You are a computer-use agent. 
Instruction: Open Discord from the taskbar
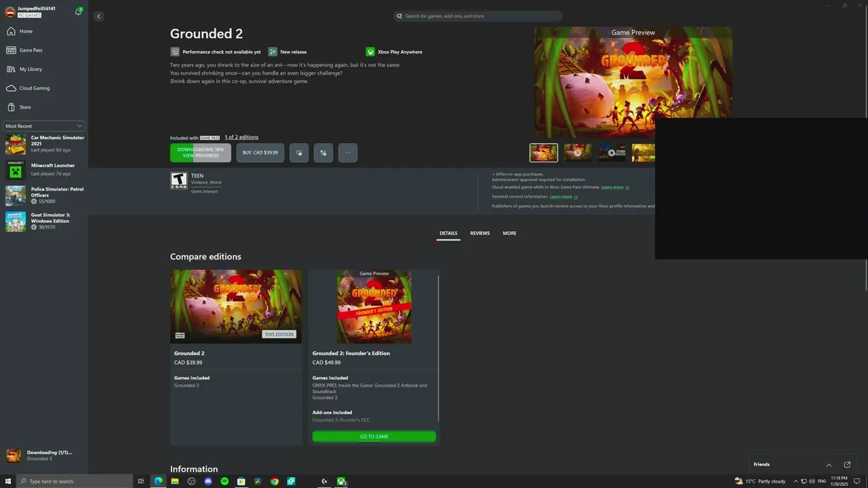(x=208, y=481)
